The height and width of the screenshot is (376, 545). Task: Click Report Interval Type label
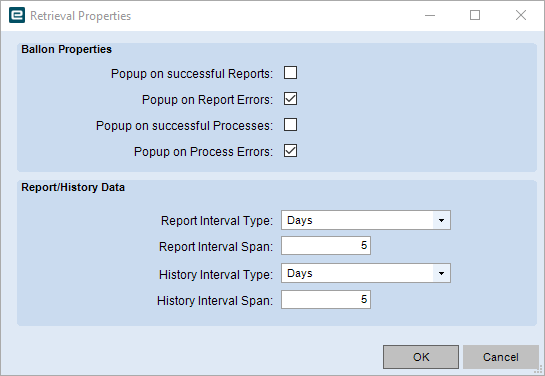coord(217,221)
